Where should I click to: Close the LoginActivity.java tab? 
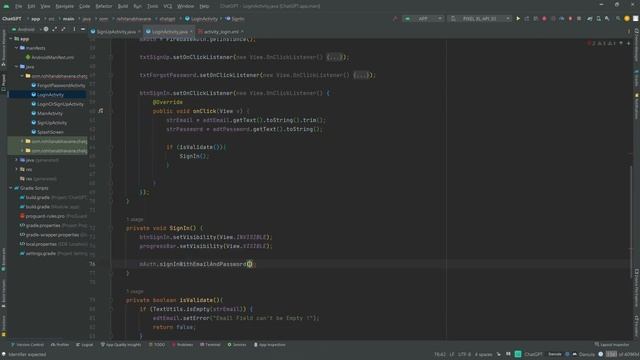(x=191, y=31)
